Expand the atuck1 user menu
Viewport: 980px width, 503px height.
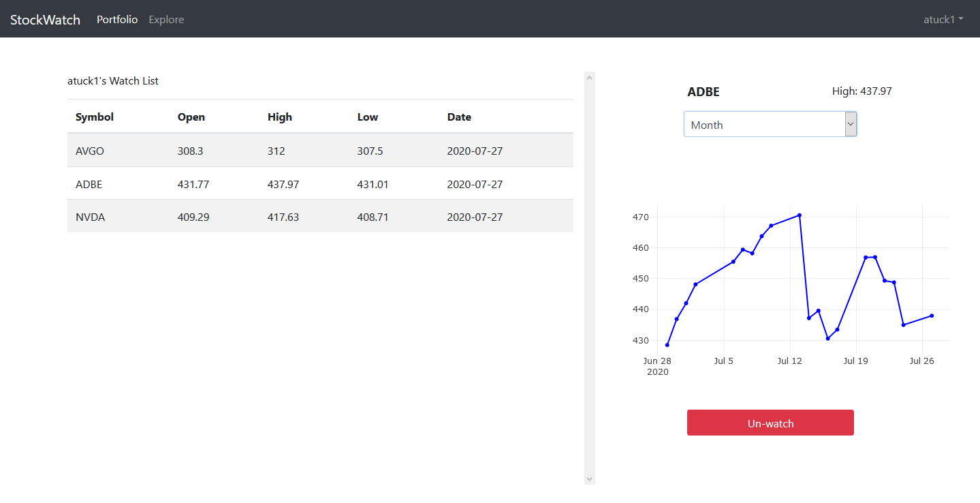(x=943, y=19)
